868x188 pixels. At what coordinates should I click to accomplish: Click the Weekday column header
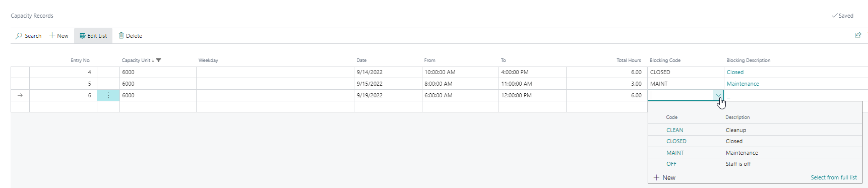coord(208,60)
